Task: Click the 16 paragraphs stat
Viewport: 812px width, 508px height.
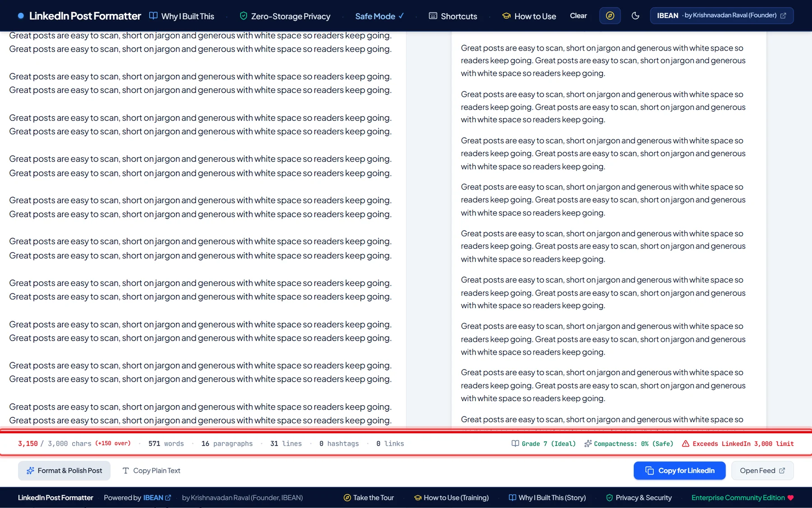Action: pos(227,443)
